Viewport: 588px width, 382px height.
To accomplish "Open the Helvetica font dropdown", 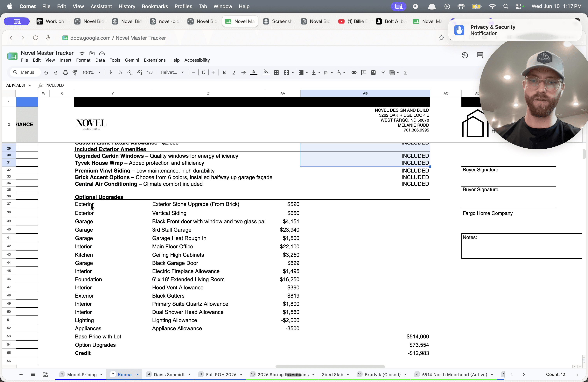I will pos(172,72).
